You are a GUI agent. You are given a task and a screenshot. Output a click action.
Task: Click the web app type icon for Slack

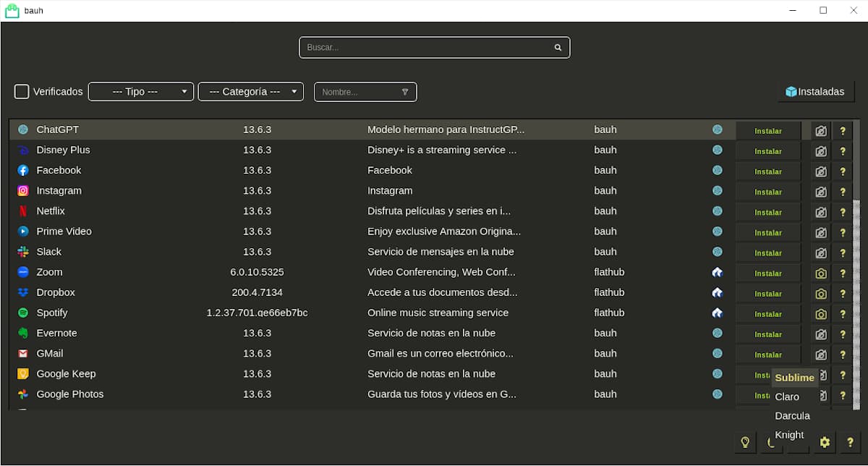(717, 252)
